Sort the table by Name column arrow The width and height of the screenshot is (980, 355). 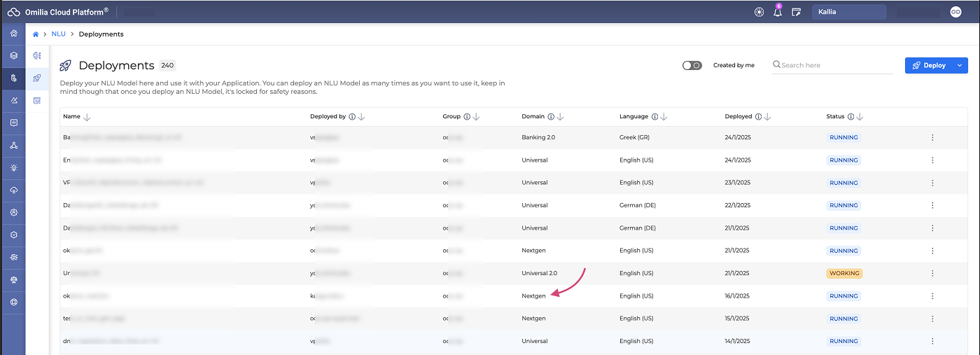(87, 117)
